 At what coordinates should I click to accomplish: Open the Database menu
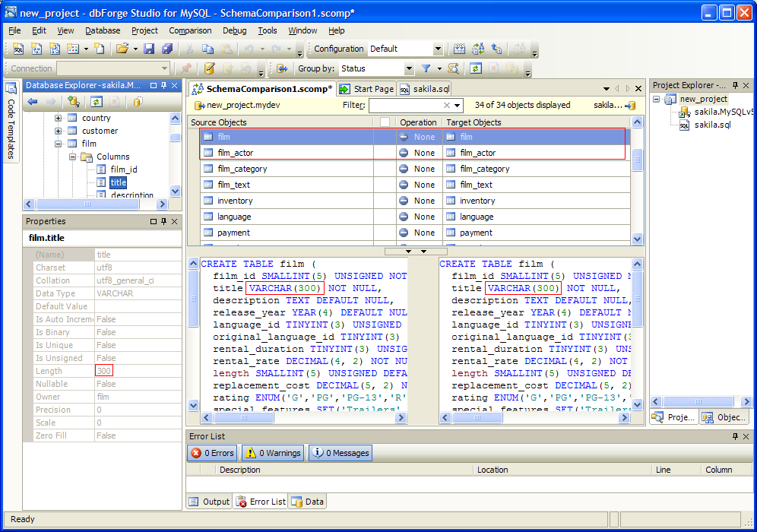coord(103,30)
